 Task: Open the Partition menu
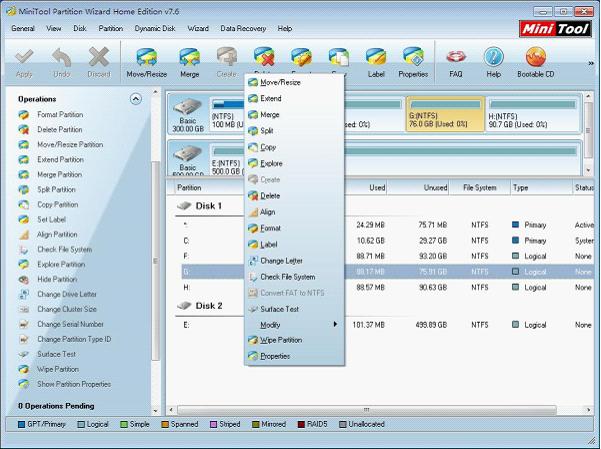[x=111, y=28]
